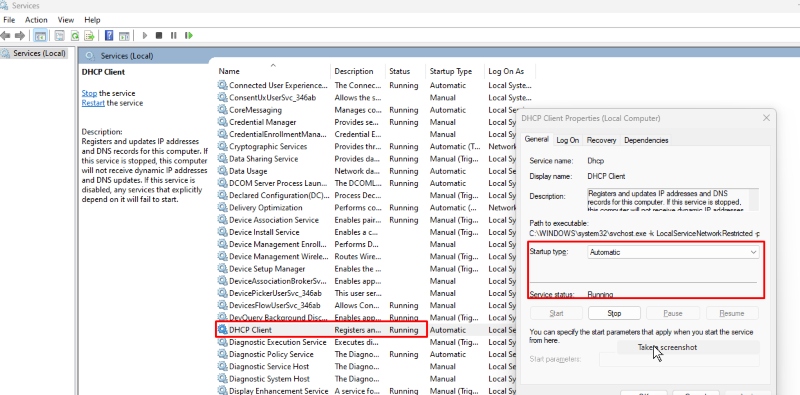Open the Action menu
This screenshot has width=800, height=395.
[36, 20]
